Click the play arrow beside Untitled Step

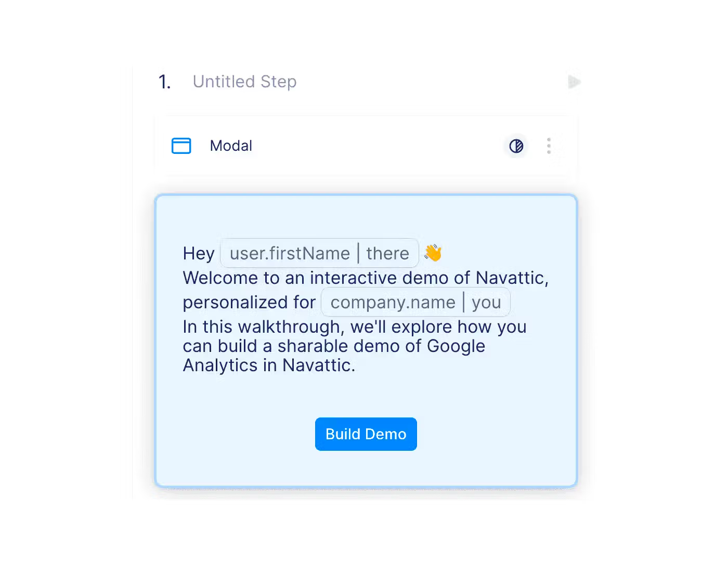[x=574, y=82]
